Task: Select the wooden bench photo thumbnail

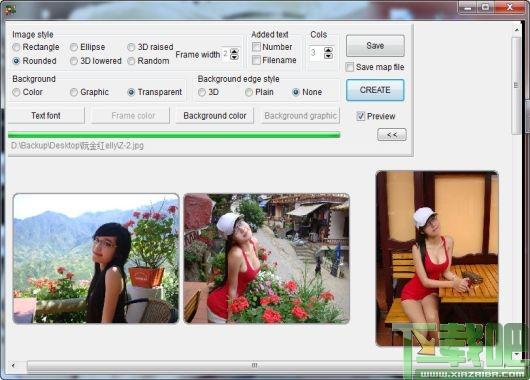Action: coord(437,259)
